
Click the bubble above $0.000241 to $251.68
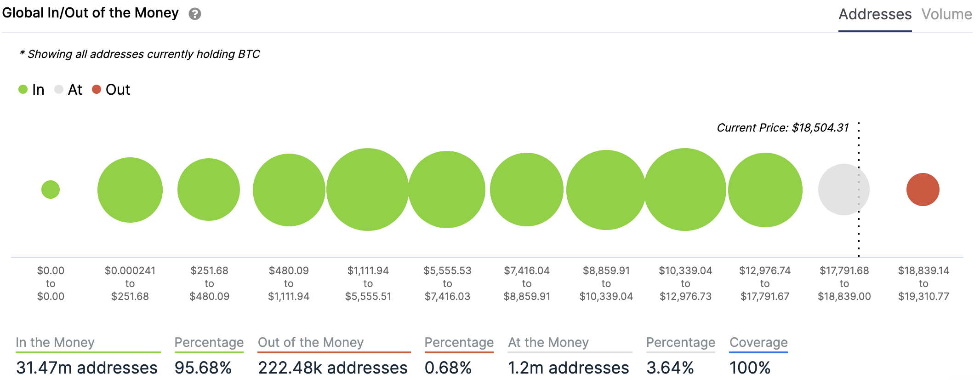click(x=130, y=190)
